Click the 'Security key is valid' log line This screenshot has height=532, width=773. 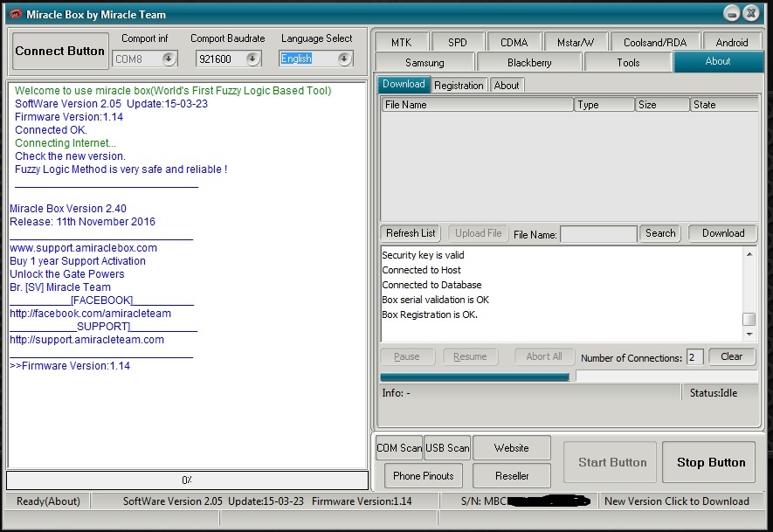tap(423, 255)
